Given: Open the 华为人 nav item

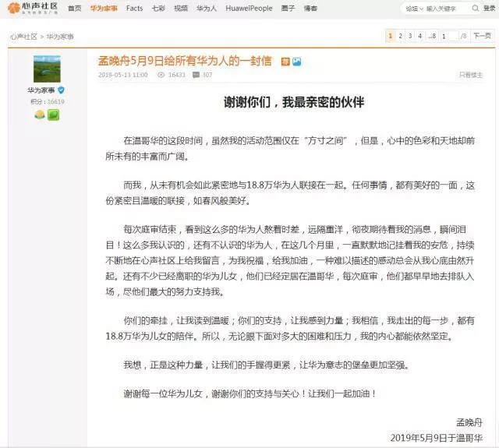Looking at the screenshot, I should click(x=207, y=9).
